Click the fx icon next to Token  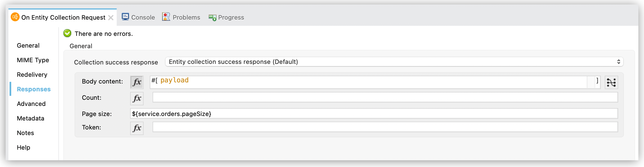137,128
